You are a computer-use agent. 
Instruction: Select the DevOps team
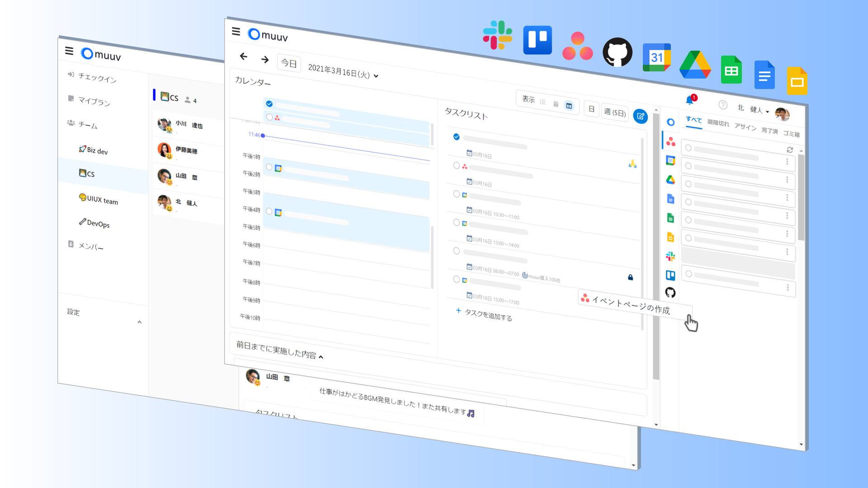tap(94, 223)
